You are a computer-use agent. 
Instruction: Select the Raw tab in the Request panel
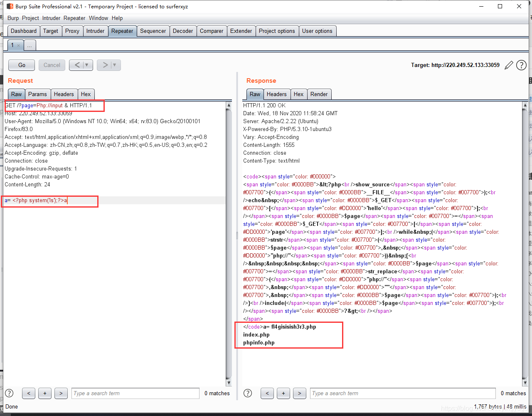[x=17, y=94]
